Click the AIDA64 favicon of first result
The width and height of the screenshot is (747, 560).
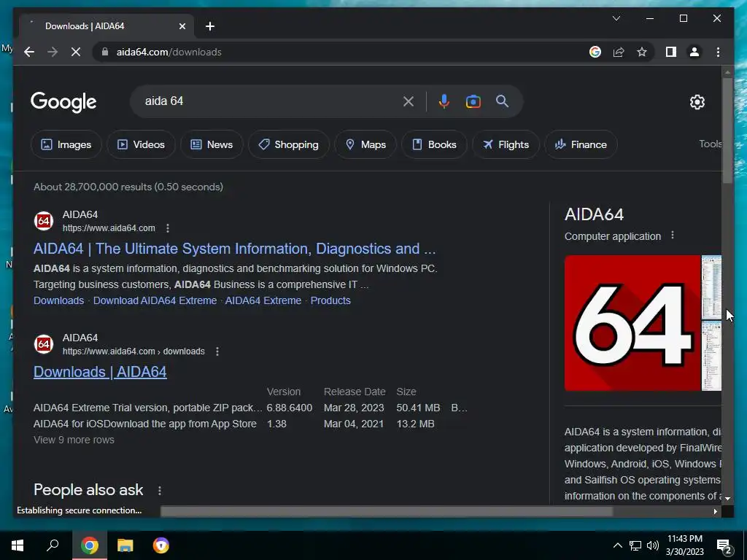pyautogui.click(x=43, y=221)
